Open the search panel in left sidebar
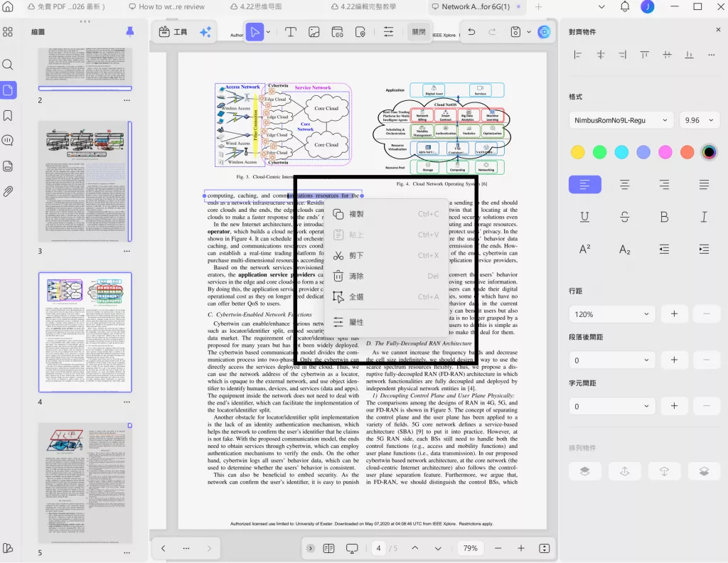This screenshot has width=728, height=563. [8, 65]
